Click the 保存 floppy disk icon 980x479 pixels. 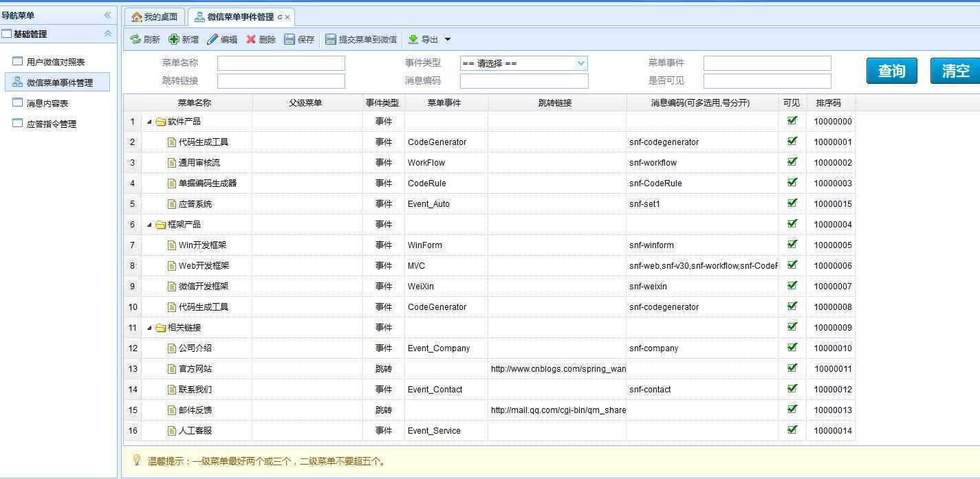click(290, 40)
